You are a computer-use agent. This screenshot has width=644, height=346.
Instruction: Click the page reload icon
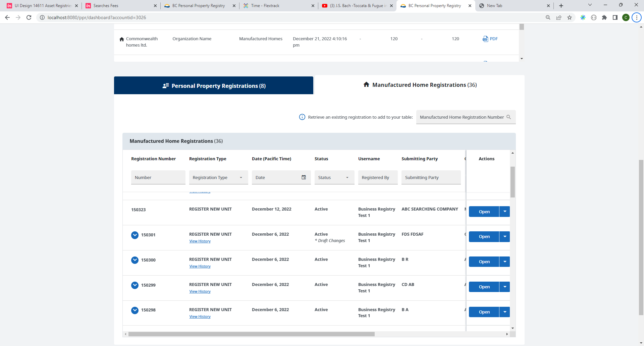[29, 17]
